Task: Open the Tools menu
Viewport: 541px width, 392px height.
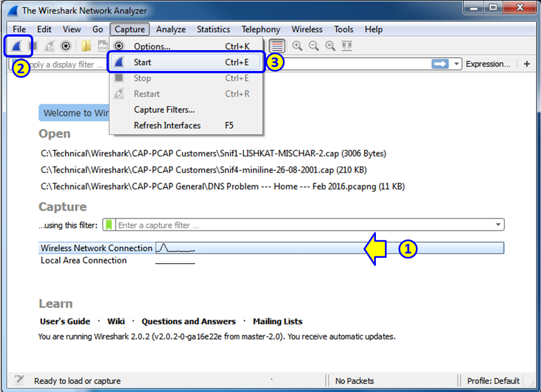Action: coord(344,29)
